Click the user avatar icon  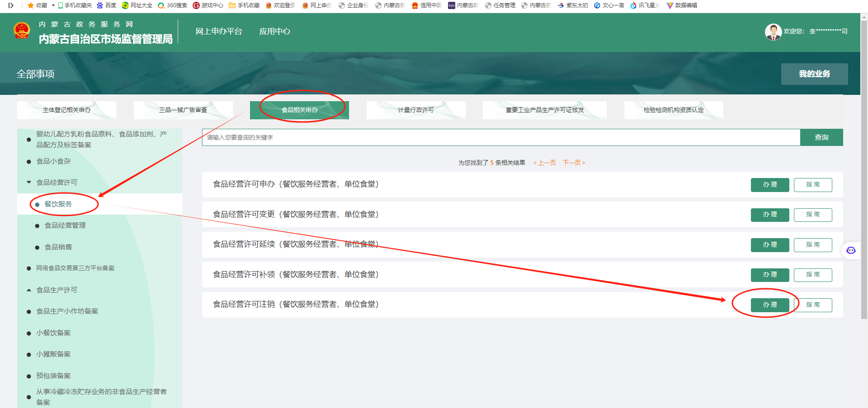pos(773,32)
